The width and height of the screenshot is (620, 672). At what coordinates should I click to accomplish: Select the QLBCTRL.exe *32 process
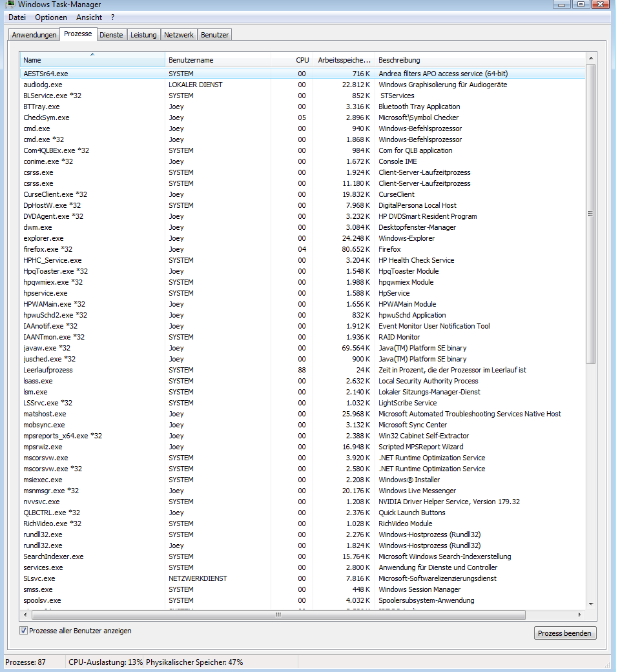(x=303, y=513)
